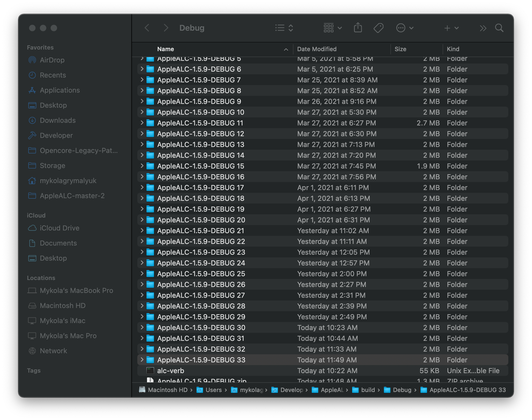The width and height of the screenshot is (532, 420).
Task: Click the Forward navigation arrow
Action: click(166, 28)
